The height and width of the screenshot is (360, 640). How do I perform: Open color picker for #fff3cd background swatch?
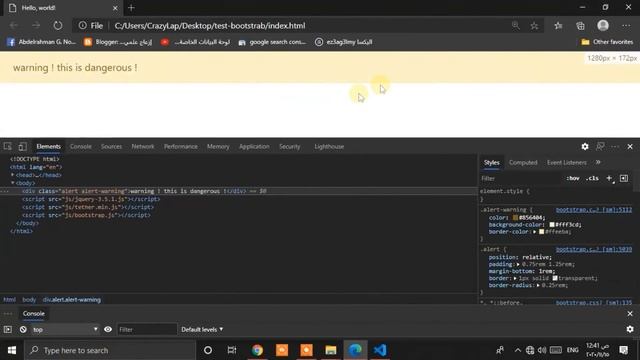pos(552,224)
